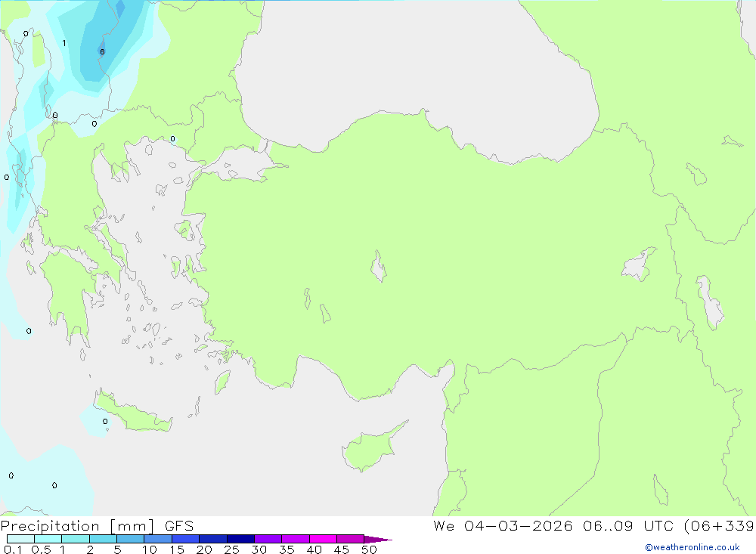Click the 'GFS' model label
Image resolution: width=756 pixels, height=554 pixels.
179,526
